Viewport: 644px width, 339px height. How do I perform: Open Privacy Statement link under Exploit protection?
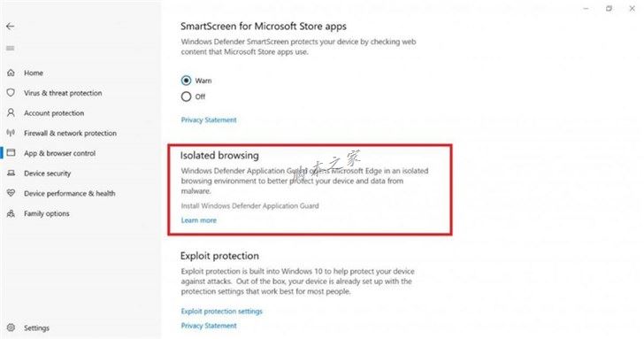[x=209, y=326]
